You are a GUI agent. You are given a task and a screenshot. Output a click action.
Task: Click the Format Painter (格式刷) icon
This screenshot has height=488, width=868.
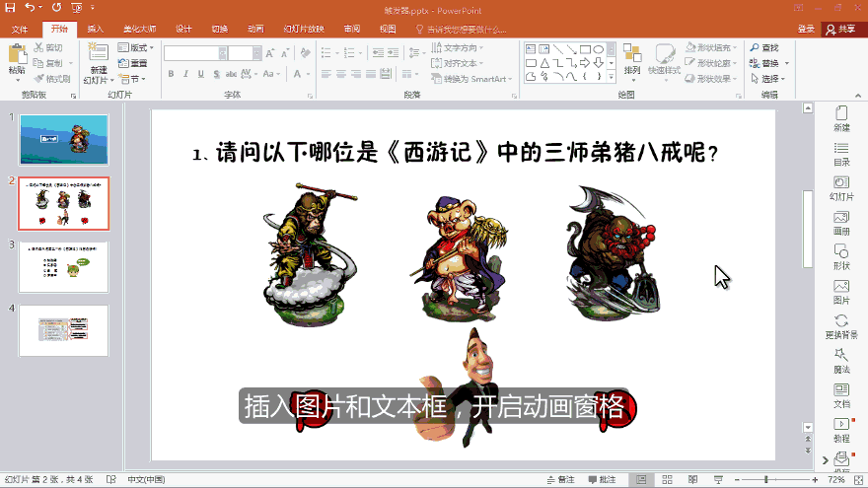[38, 79]
